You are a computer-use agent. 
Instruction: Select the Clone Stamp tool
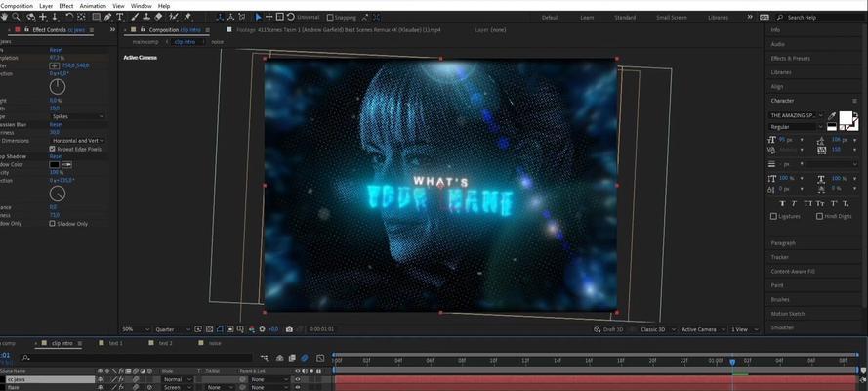146,17
